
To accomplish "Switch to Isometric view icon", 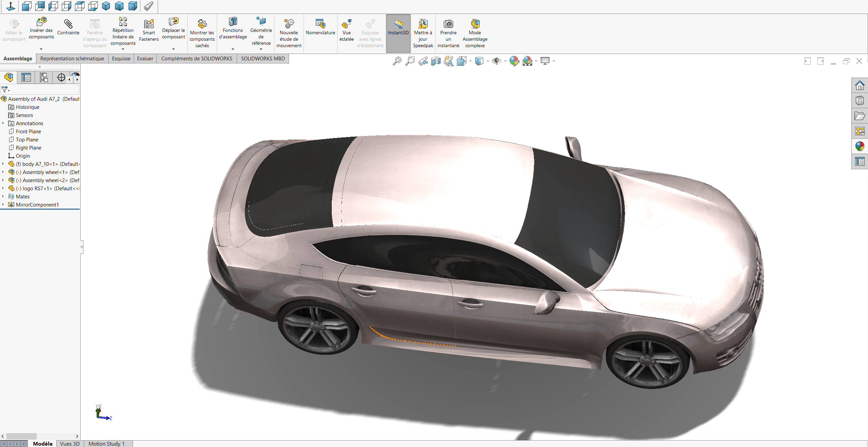I will (x=106, y=6).
